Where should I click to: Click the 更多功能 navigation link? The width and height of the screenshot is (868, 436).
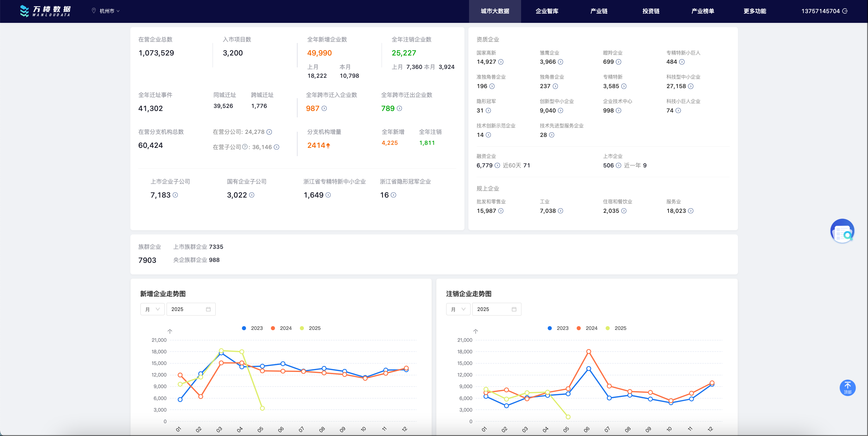754,11
